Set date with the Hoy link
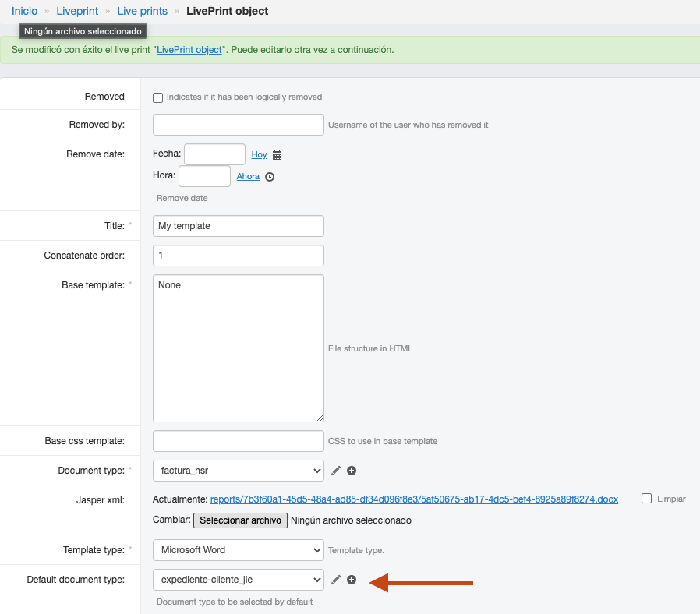 [259, 154]
